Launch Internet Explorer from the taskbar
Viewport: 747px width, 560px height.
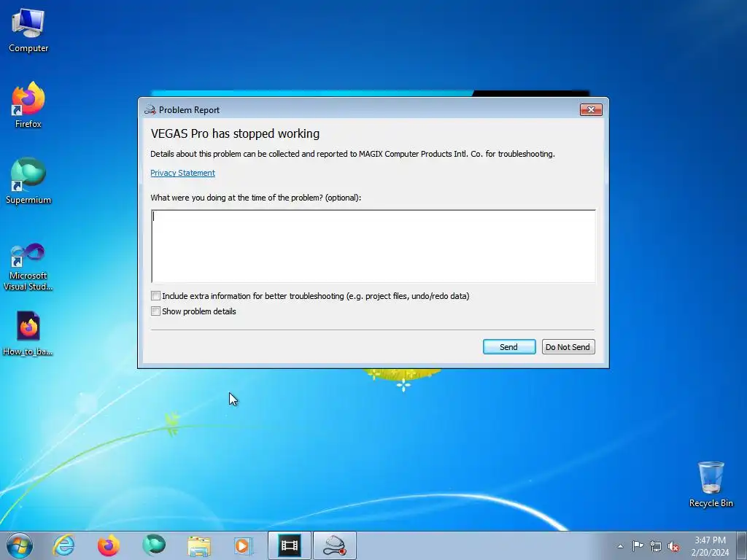pyautogui.click(x=64, y=545)
